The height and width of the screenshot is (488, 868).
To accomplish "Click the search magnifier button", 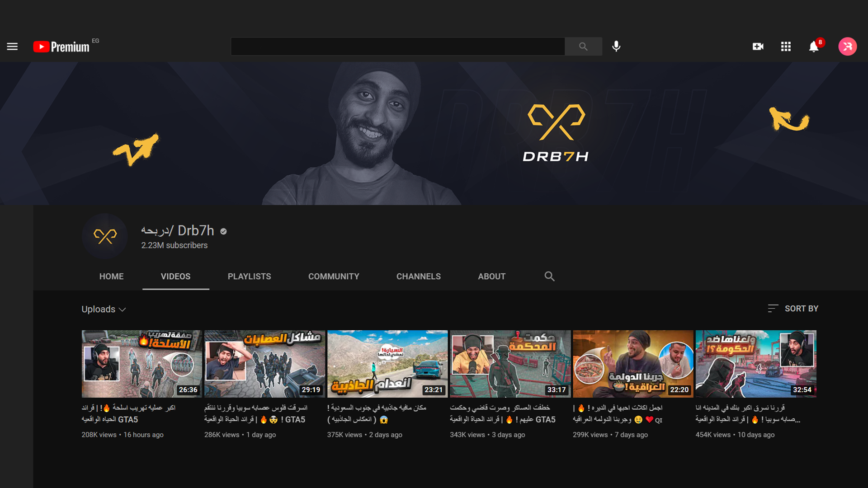I will tap(583, 47).
